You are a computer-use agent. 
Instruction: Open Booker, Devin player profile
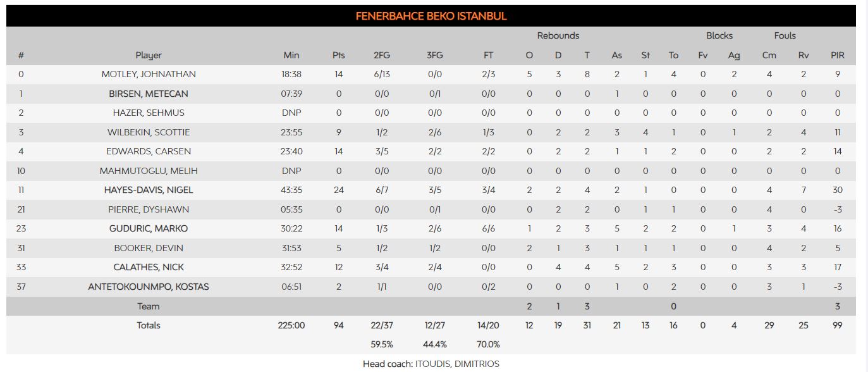(x=149, y=248)
